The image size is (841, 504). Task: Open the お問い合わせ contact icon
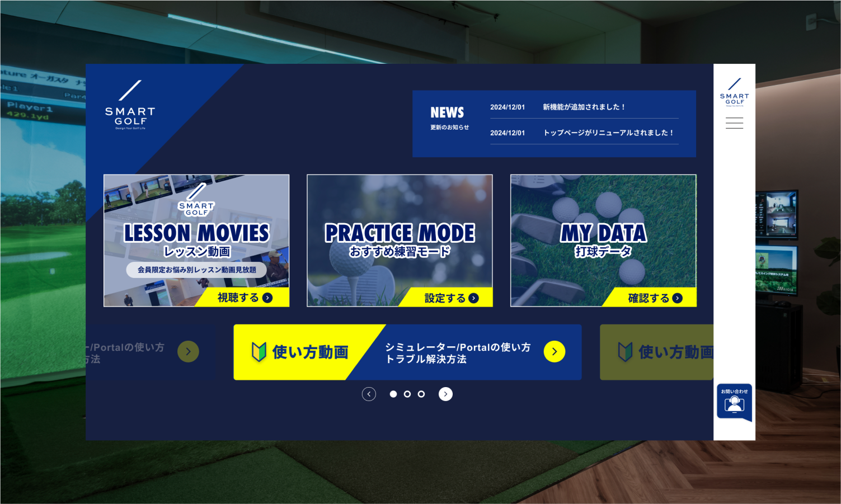[x=734, y=402]
